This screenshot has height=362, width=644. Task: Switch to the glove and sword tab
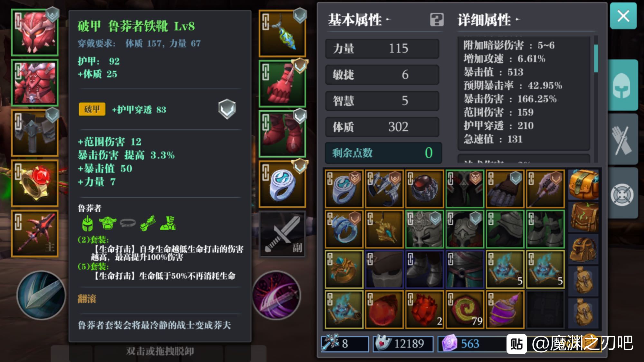(x=622, y=140)
